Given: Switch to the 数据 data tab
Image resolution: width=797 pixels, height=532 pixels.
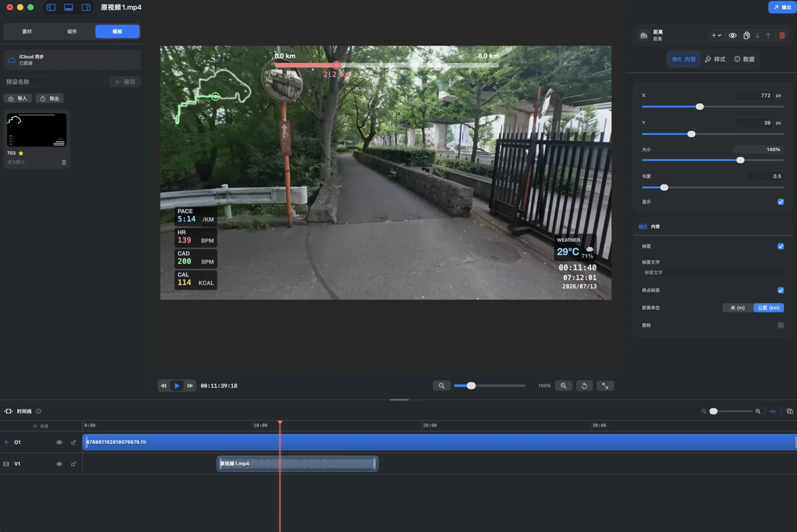Looking at the screenshot, I should point(744,59).
